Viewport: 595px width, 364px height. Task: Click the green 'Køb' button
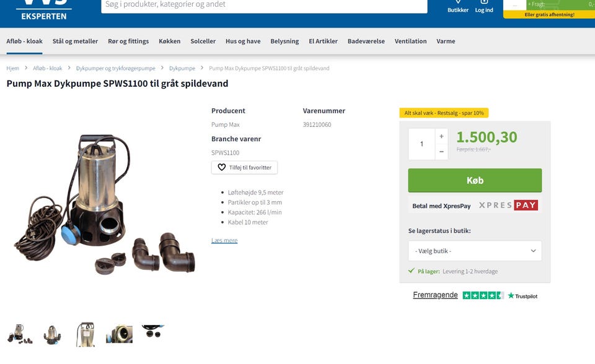pos(475,180)
